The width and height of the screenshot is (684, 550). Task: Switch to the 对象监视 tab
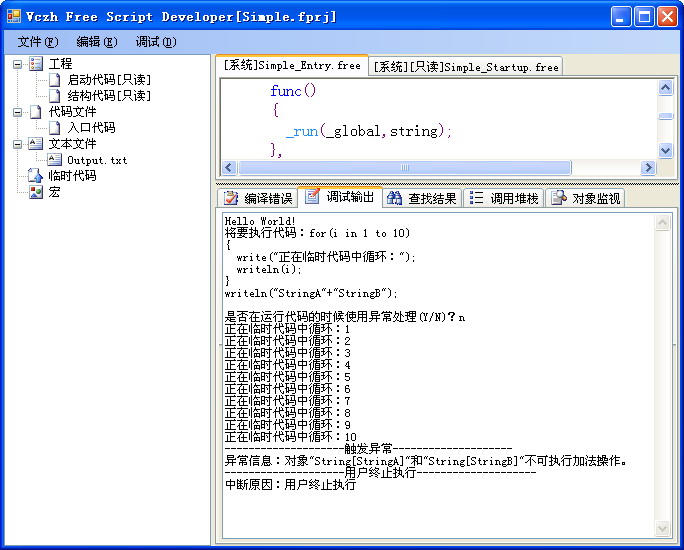pos(585,198)
